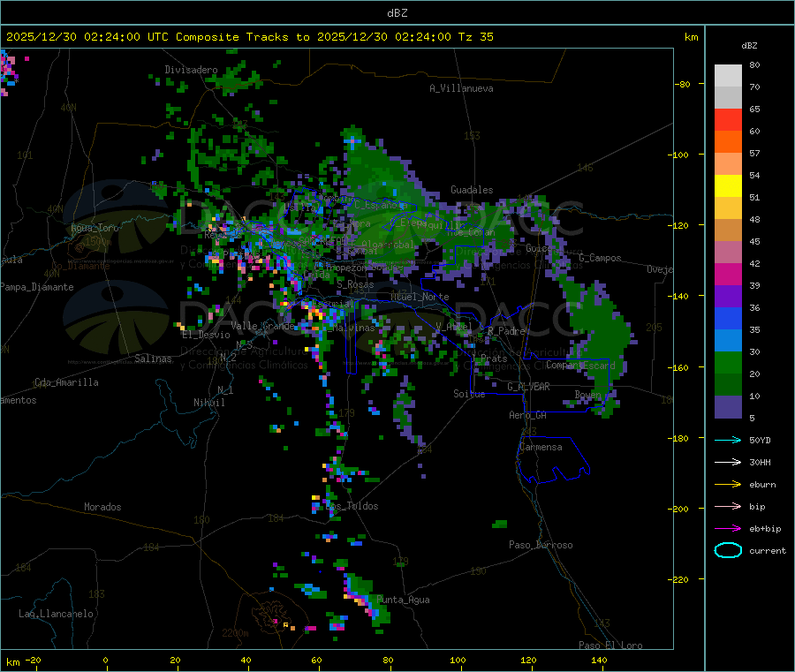Screen dimensions: 795x672
Task: Click the 'Lag.Llancanelo' map label
Action: (x=57, y=615)
